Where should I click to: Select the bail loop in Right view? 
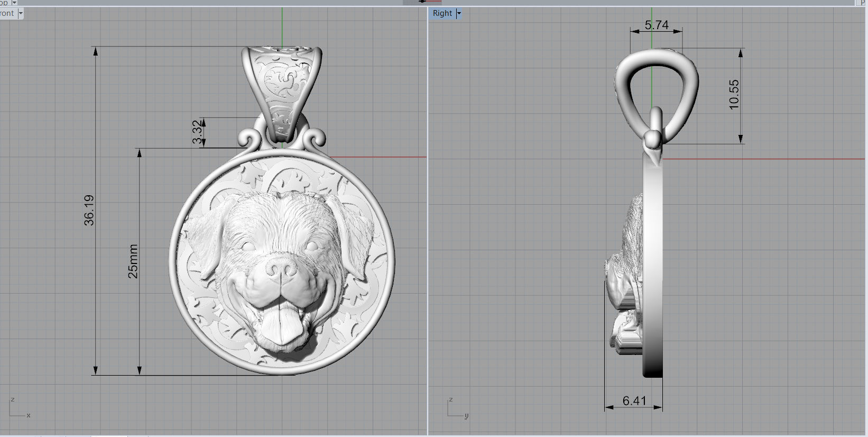[657, 95]
